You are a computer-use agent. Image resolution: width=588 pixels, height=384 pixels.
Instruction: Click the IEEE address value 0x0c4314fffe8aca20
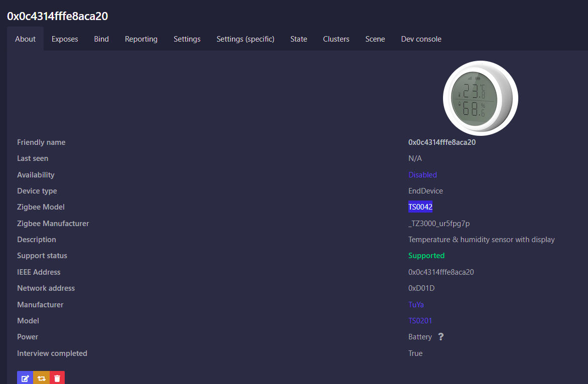pyautogui.click(x=441, y=272)
